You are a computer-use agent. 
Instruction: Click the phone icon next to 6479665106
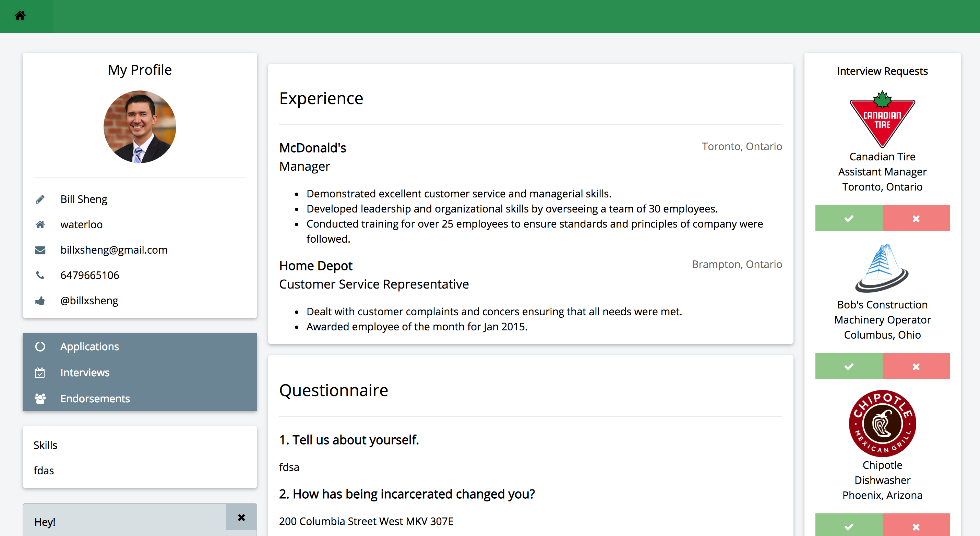pos(40,275)
